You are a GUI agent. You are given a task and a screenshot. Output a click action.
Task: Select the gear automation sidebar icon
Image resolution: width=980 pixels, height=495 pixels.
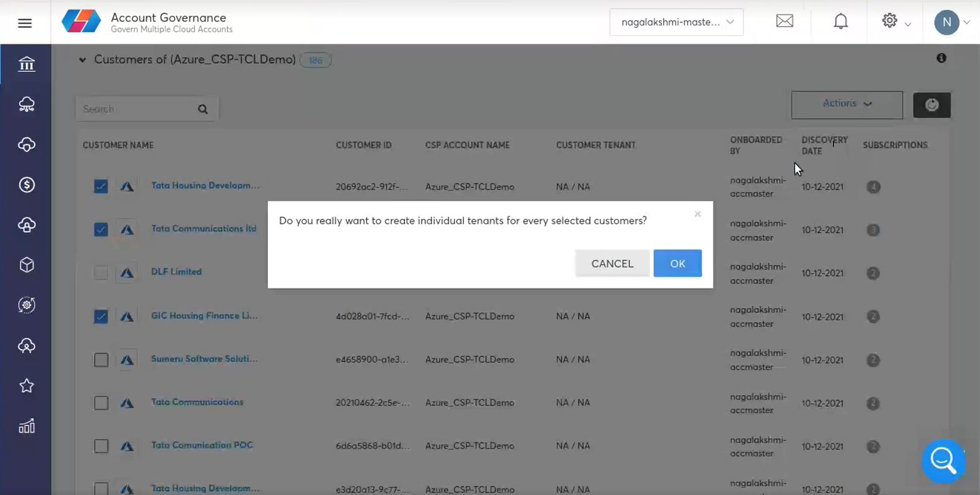26,305
